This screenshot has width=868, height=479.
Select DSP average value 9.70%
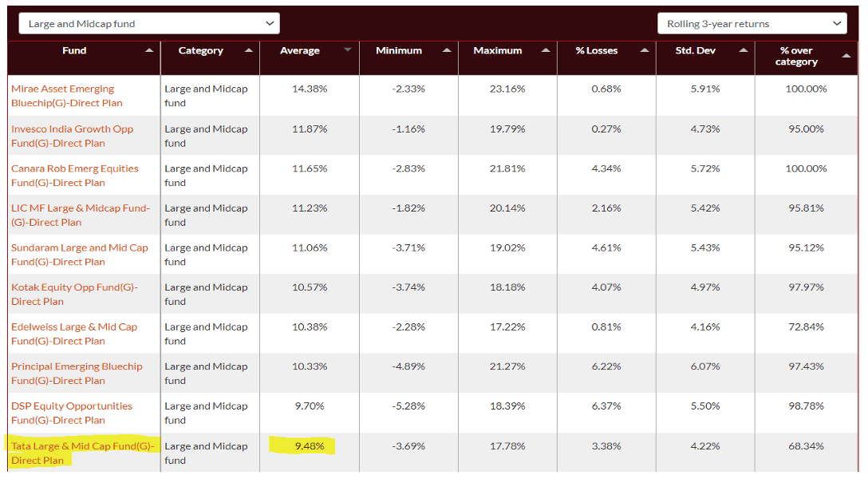tap(310, 406)
